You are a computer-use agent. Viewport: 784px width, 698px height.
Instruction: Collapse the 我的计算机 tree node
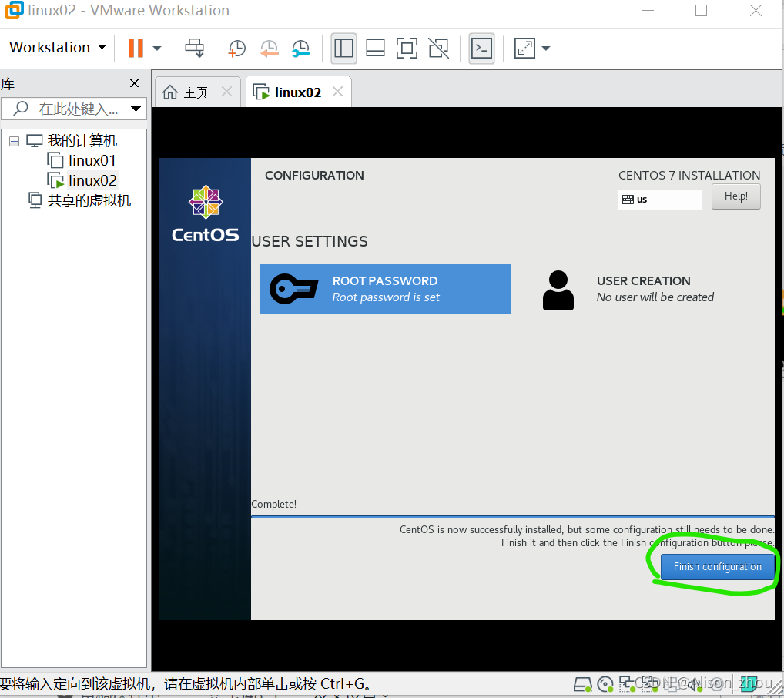coord(15,141)
